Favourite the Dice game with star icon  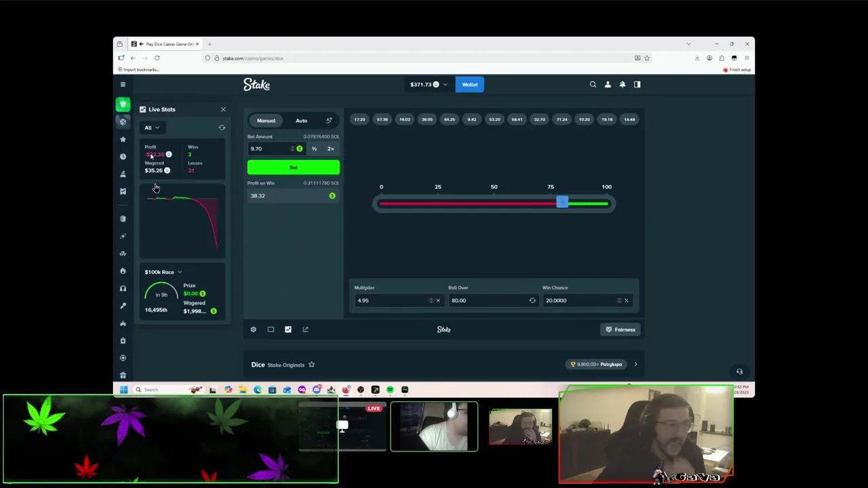[311, 365]
